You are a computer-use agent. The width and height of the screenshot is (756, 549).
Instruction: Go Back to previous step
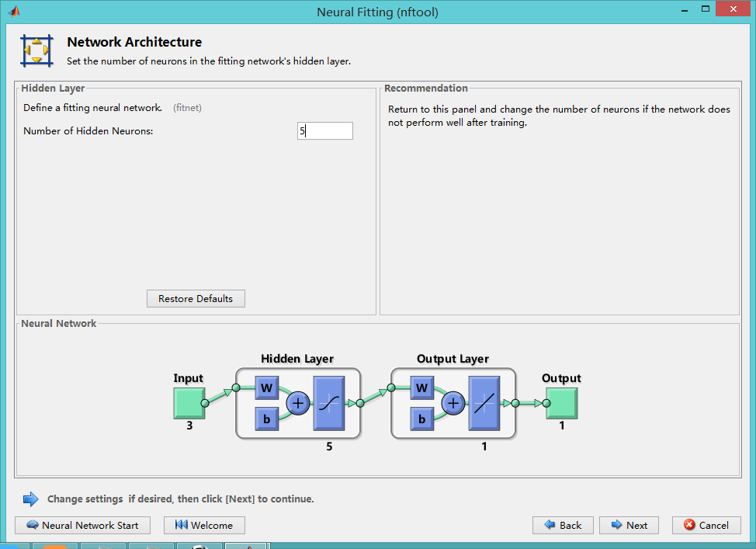[x=564, y=526]
